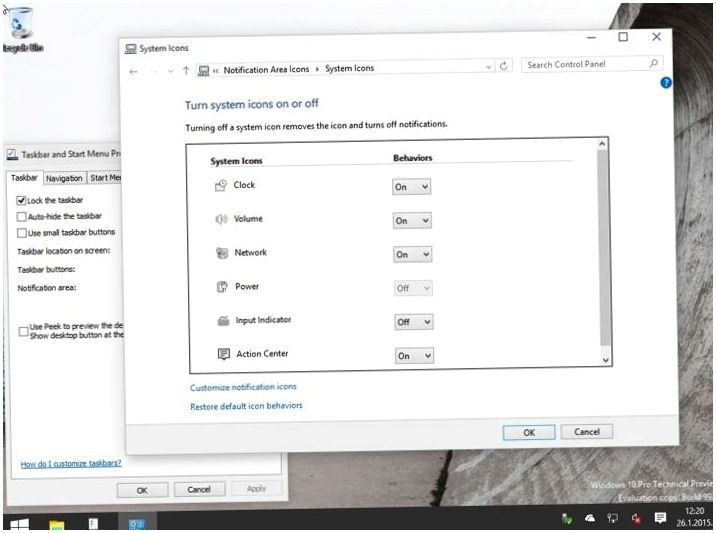This screenshot has height=533, width=716.
Task: Click the Volume speaker icon in list
Action: tap(221, 219)
